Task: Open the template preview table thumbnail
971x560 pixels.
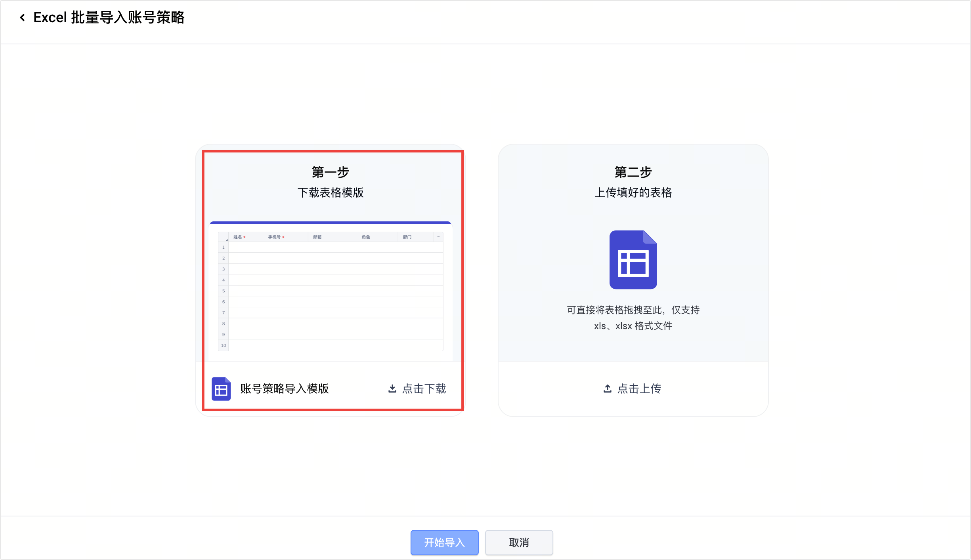Action: click(x=331, y=291)
